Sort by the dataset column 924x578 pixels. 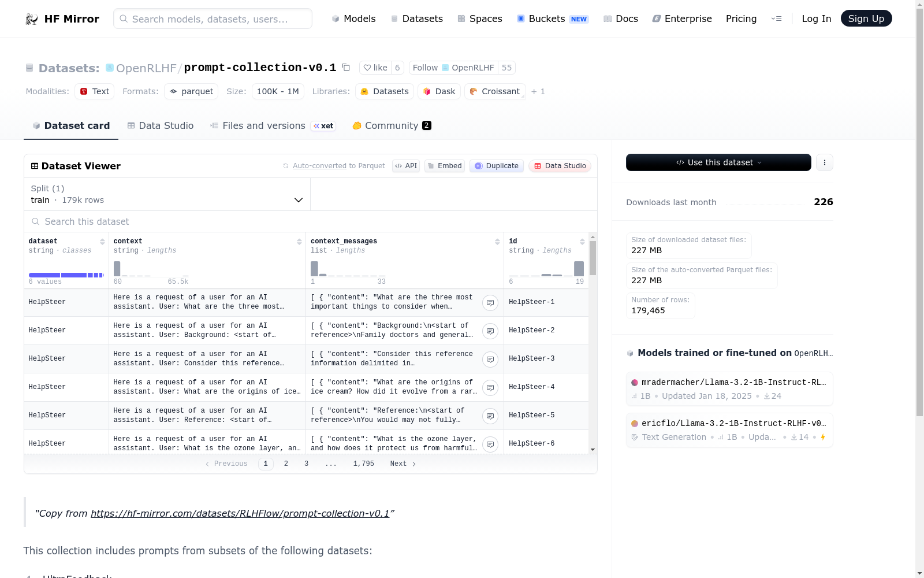tap(102, 242)
